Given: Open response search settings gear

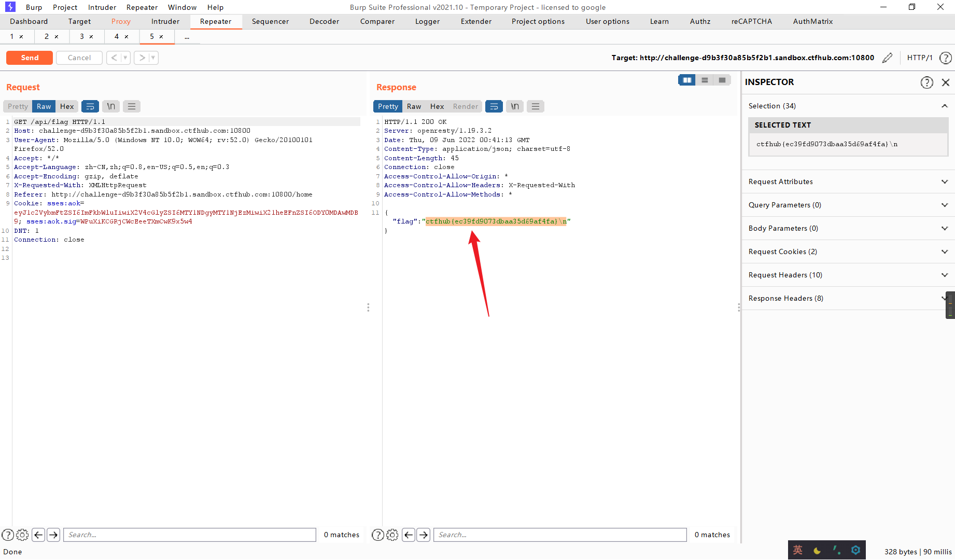Looking at the screenshot, I should pos(392,535).
